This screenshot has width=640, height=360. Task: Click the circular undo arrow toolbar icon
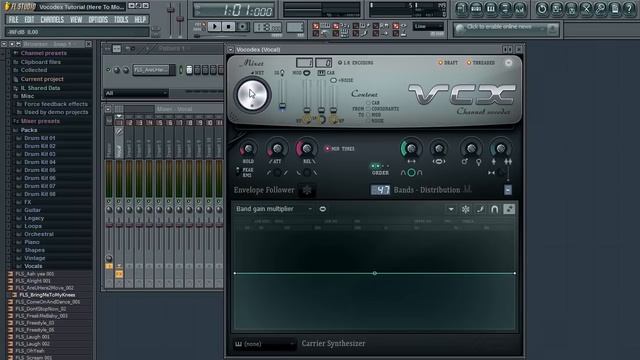[x=542, y=9]
